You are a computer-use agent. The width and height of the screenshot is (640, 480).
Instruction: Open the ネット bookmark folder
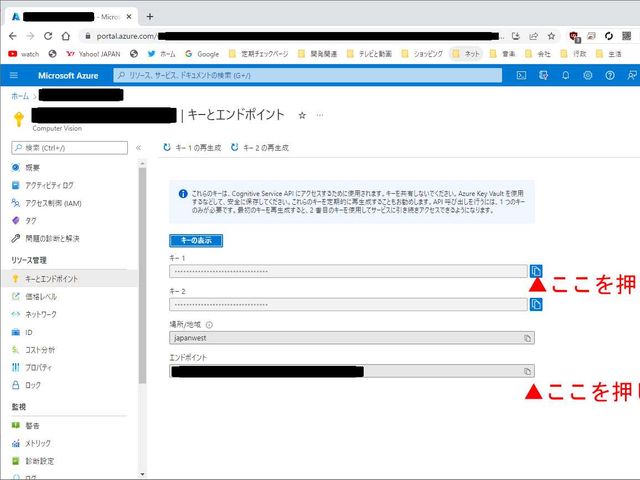pyautogui.click(x=466, y=54)
